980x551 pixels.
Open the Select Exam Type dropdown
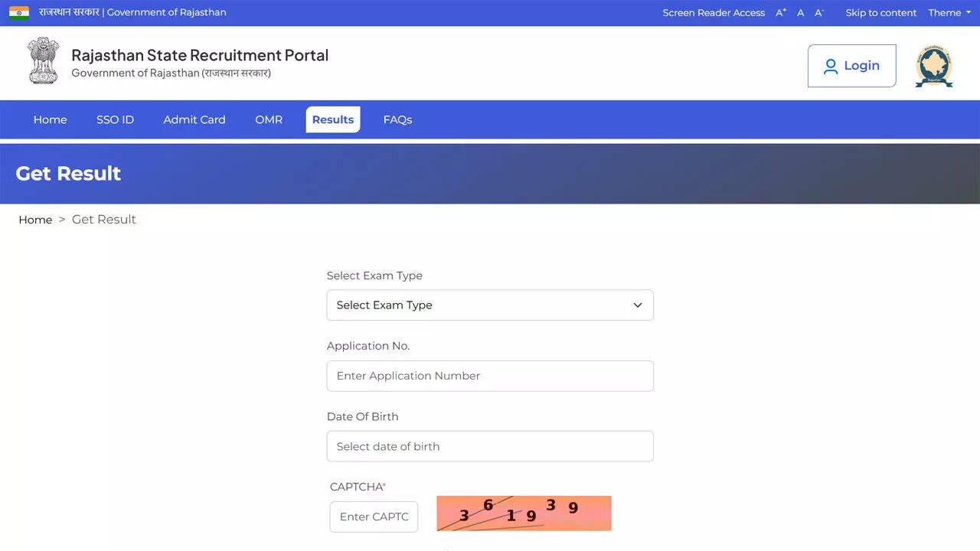click(x=490, y=305)
